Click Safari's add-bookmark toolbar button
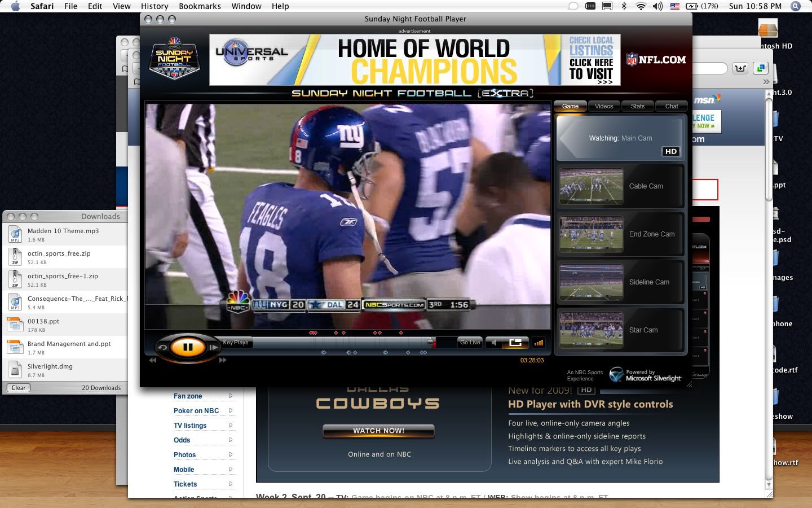Viewport: 812px width, 508px height. click(x=740, y=68)
